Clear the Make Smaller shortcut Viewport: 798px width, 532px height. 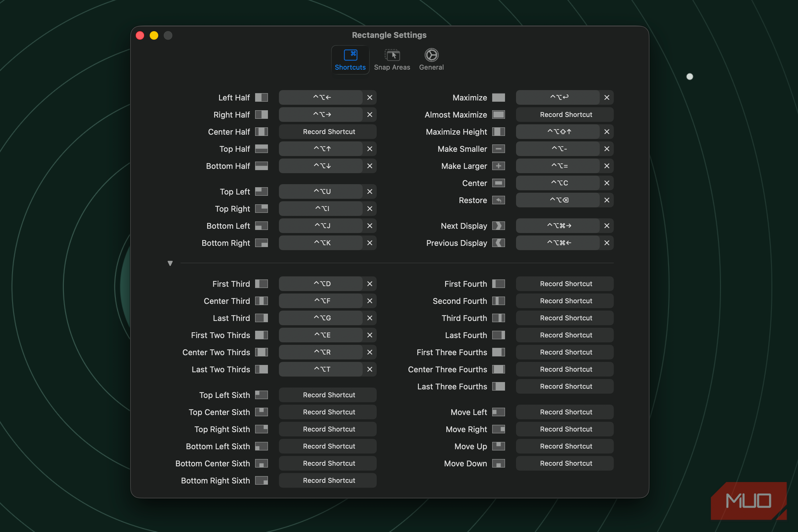click(606, 149)
